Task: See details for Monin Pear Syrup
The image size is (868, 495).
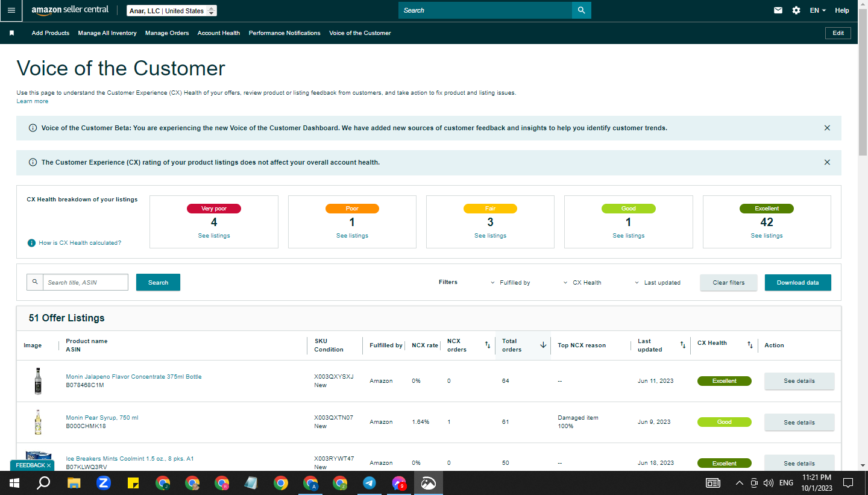Action: [799, 422]
